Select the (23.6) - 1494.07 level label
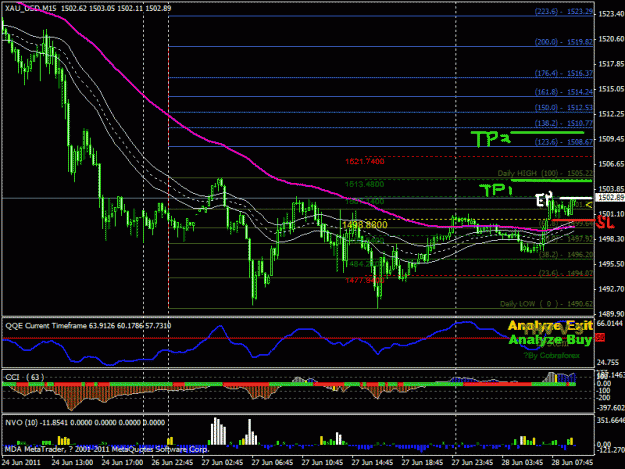Image resolution: width=625 pixels, height=469 pixels. pyautogui.click(x=566, y=273)
